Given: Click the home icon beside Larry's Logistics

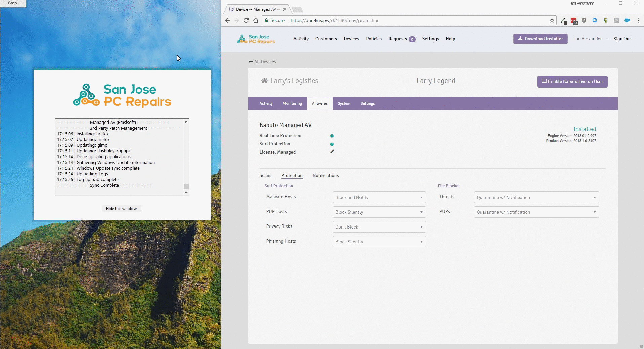Looking at the screenshot, I should coord(264,81).
